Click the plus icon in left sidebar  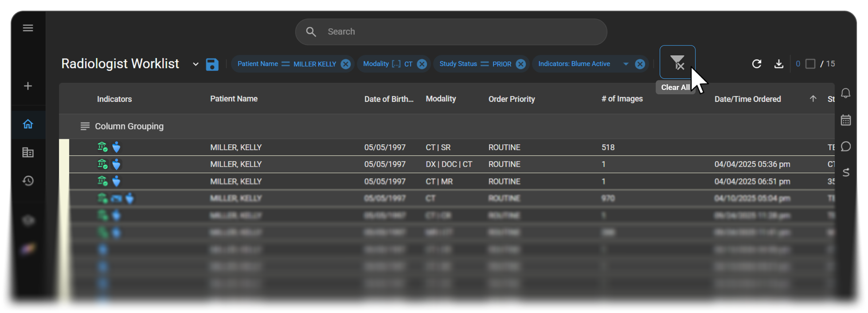(x=28, y=86)
